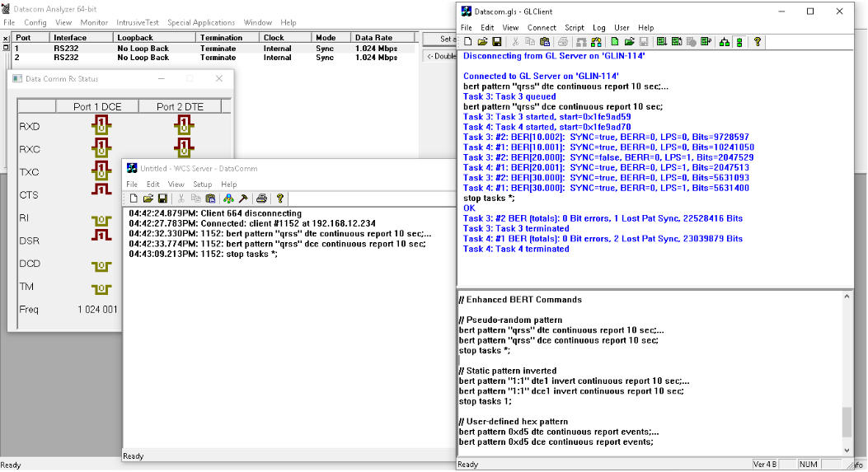The width and height of the screenshot is (868, 472).
Task: Select port 1 RS232 row in port table
Action: click(213, 49)
